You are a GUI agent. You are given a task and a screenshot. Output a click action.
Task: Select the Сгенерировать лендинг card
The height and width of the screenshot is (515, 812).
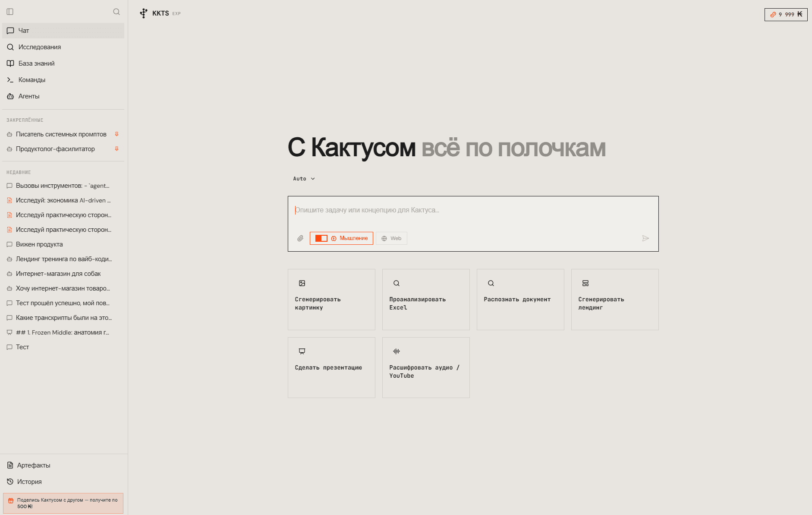coord(614,299)
